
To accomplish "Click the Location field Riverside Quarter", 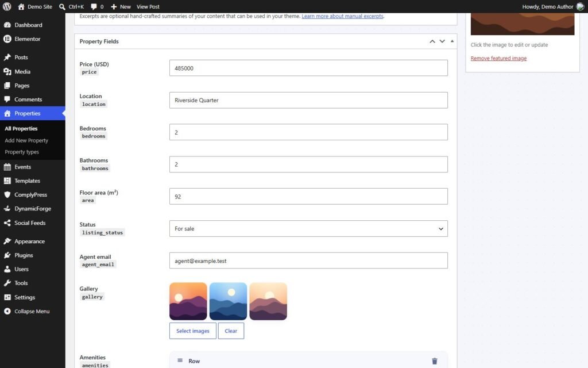I will point(308,100).
